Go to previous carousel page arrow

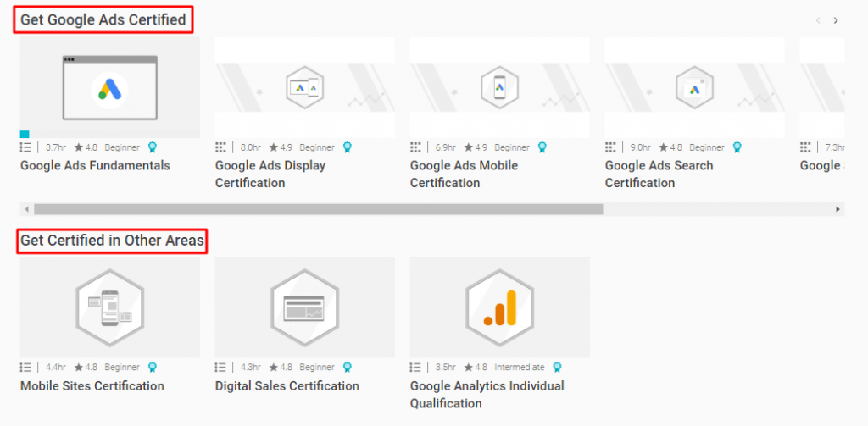(818, 20)
